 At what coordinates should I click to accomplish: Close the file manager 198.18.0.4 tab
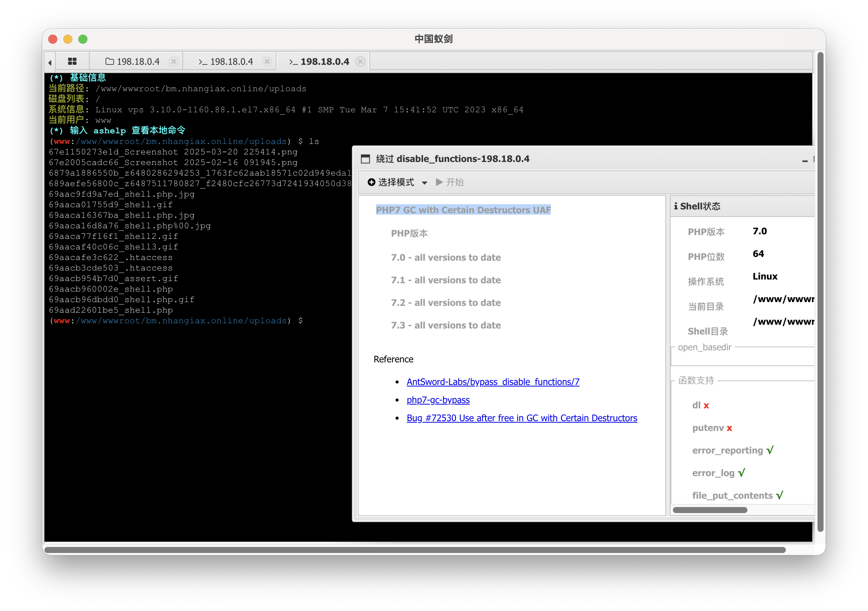(174, 61)
